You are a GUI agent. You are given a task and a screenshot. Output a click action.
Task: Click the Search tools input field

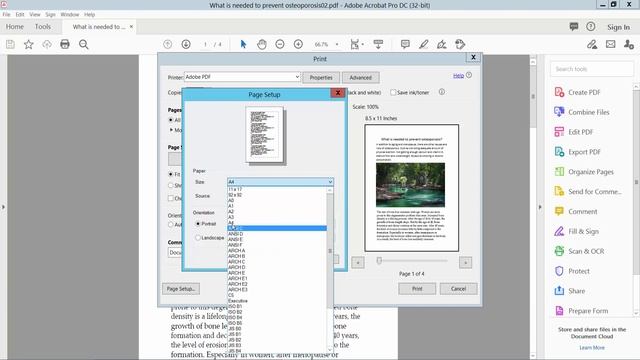click(x=592, y=69)
